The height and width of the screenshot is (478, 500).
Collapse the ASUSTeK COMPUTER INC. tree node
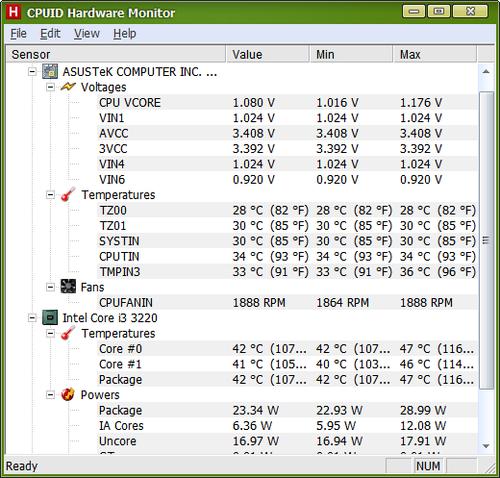[x=32, y=72]
